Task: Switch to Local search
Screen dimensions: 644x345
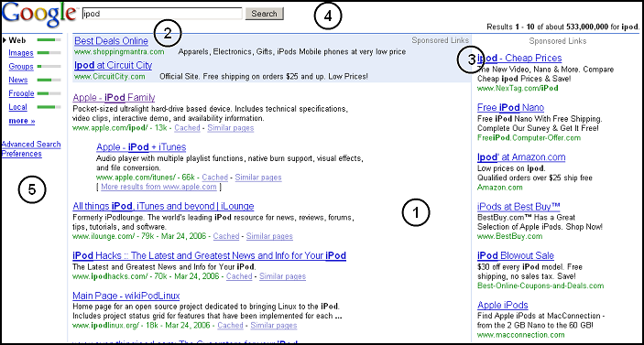Action: coord(17,107)
